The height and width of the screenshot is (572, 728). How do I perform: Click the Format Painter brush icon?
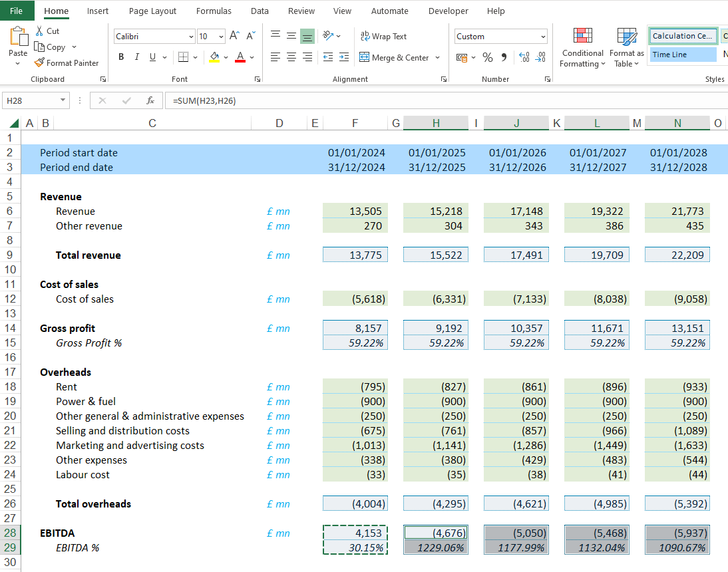39,63
